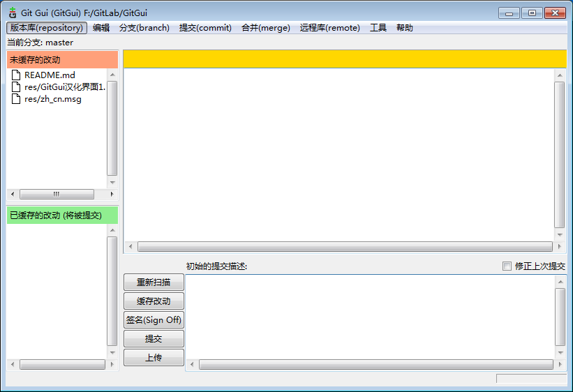Click the commit message down scroll arrow
The width and height of the screenshot is (573, 392).
tap(560, 352)
